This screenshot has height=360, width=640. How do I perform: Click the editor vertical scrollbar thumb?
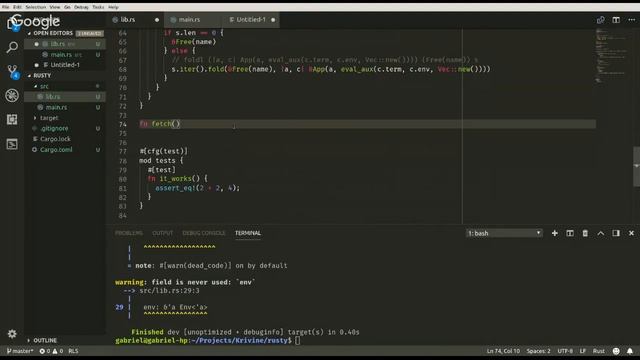pos(636,166)
